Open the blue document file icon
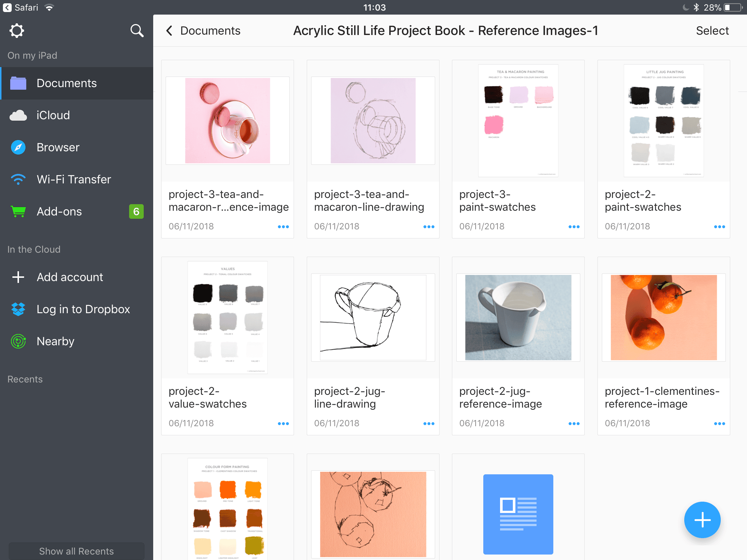Viewport: 747px width, 560px height. tap(518, 514)
